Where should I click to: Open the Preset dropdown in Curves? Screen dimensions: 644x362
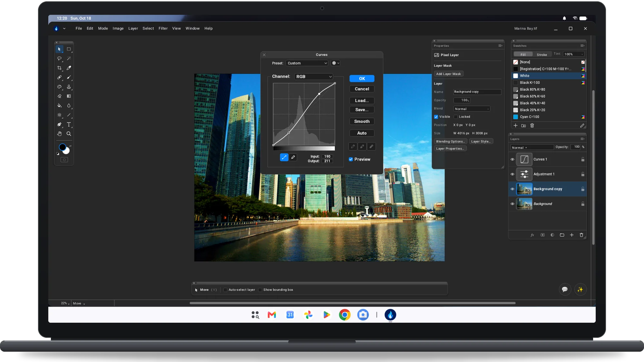pyautogui.click(x=307, y=63)
